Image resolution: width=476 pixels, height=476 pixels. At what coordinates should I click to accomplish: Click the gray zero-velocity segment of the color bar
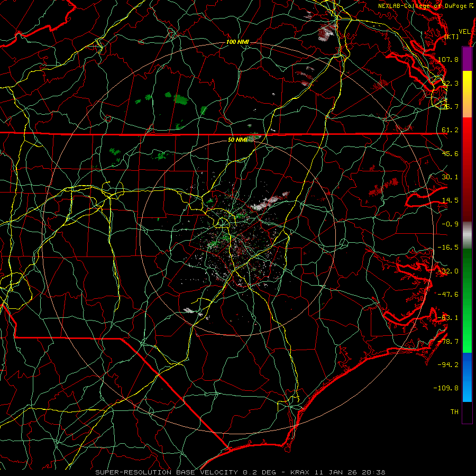(467, 235)
